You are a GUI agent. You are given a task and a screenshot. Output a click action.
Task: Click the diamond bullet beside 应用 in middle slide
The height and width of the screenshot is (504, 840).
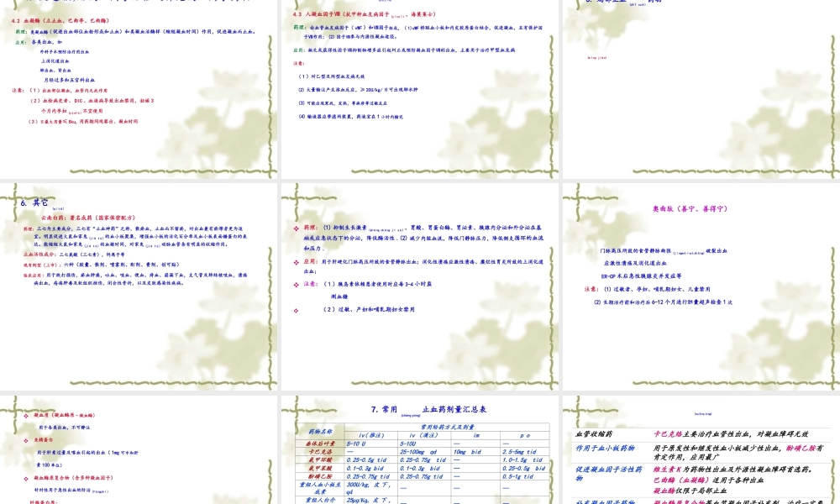click(x=296, y=261)
